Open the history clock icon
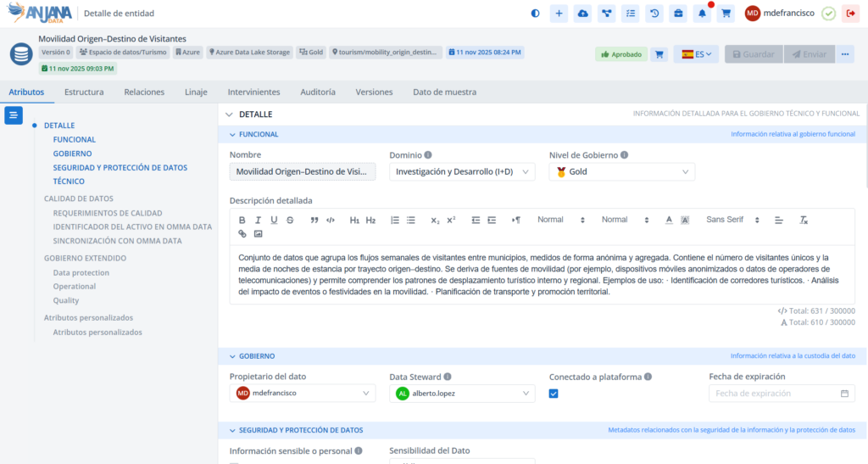The width and height of the screenshot is (868, 464). pos(654,14)
